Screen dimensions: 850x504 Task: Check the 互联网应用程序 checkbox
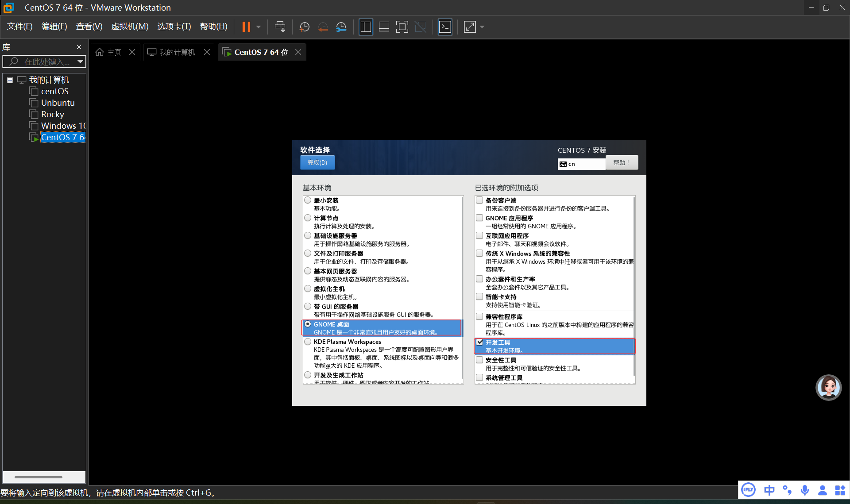click(x=479, y=236)
